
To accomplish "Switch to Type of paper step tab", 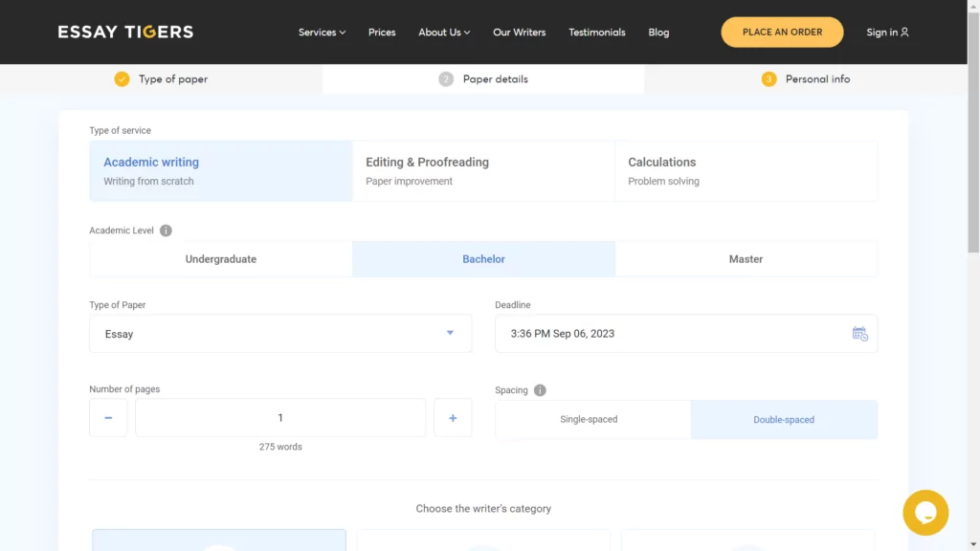I will click(x=161, y=79).
